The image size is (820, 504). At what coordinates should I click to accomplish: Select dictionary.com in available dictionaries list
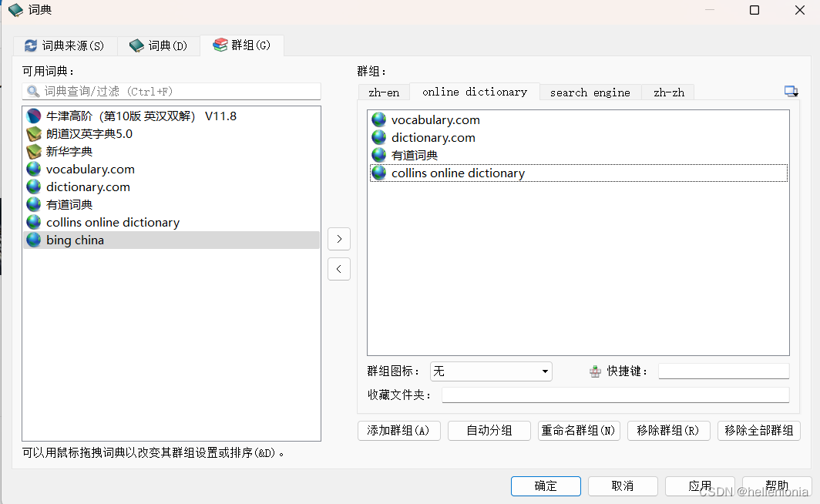click(x=172, y=186)
